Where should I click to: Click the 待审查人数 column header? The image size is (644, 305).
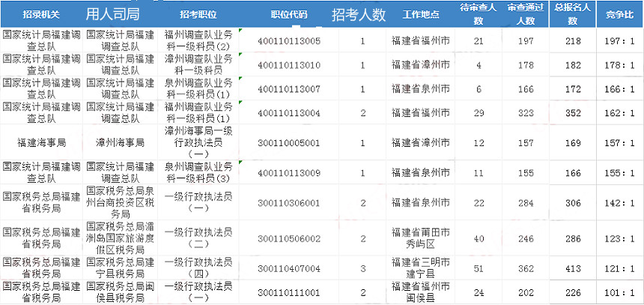click(x=479, y=14)
